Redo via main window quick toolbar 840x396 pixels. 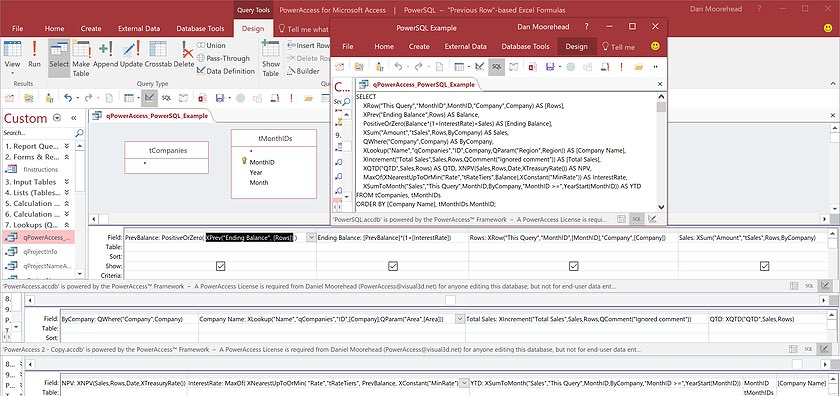88,98
